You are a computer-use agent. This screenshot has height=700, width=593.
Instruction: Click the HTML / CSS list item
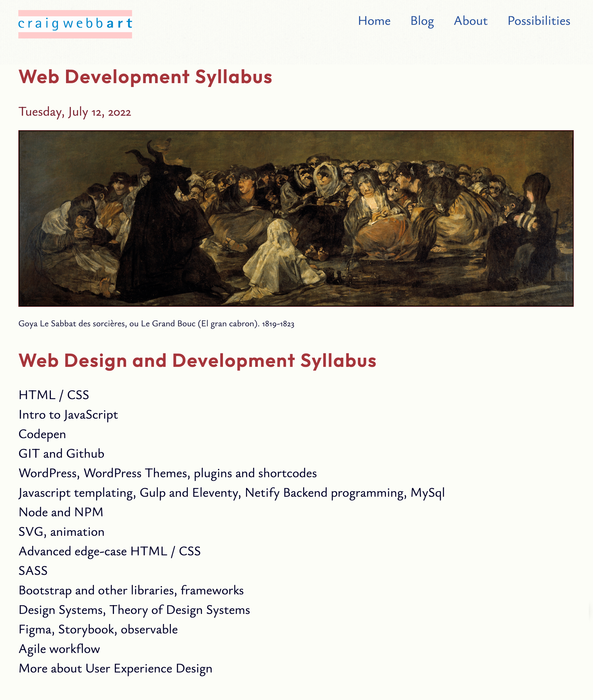click(x=54, y=395)
